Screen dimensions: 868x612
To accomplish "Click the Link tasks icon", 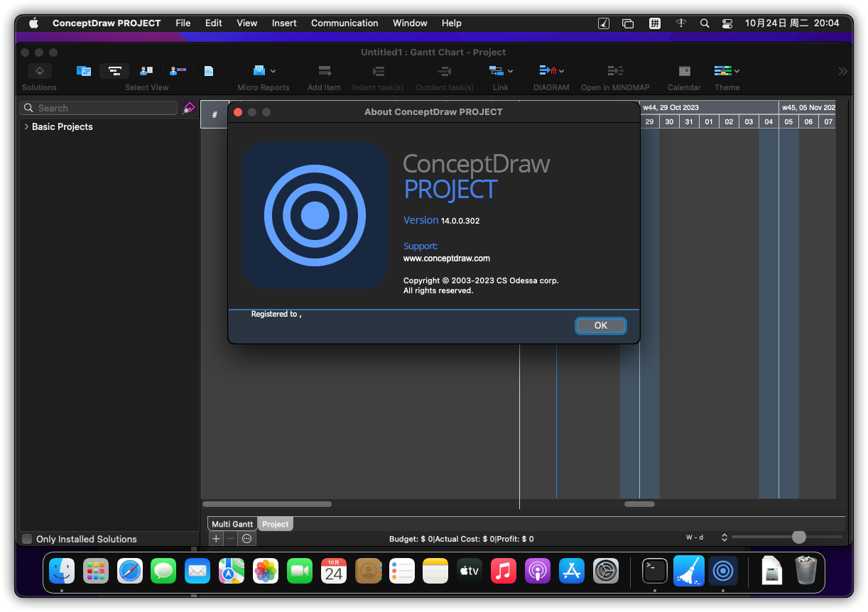I will point(497,71).
